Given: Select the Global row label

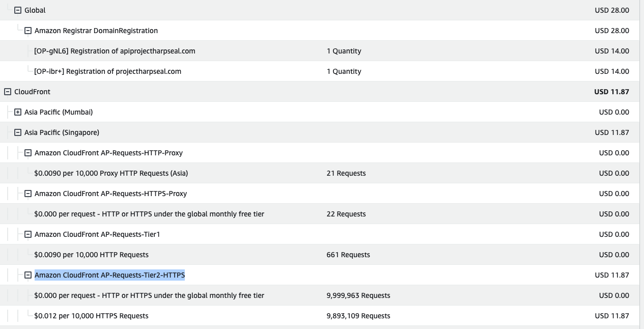Looking at the screenshot, I should pos(35,10).
